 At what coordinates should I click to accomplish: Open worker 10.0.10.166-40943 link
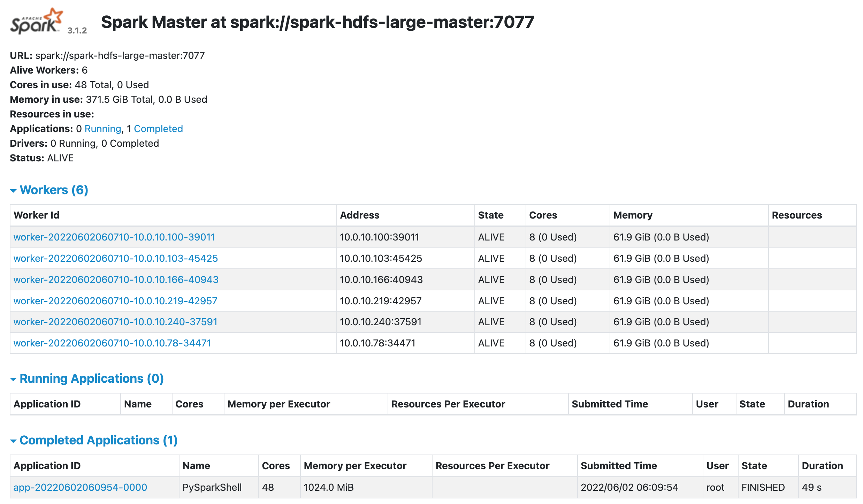click(x=116, y=280)
